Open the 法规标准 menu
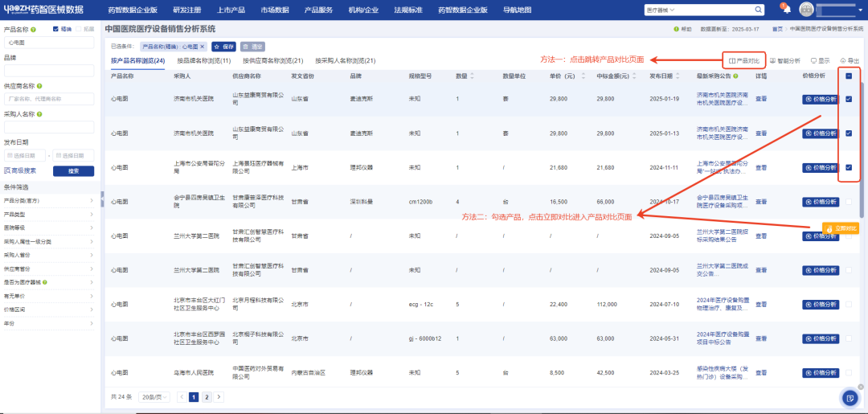Screen dimensions: 868x414 point(408,10)
